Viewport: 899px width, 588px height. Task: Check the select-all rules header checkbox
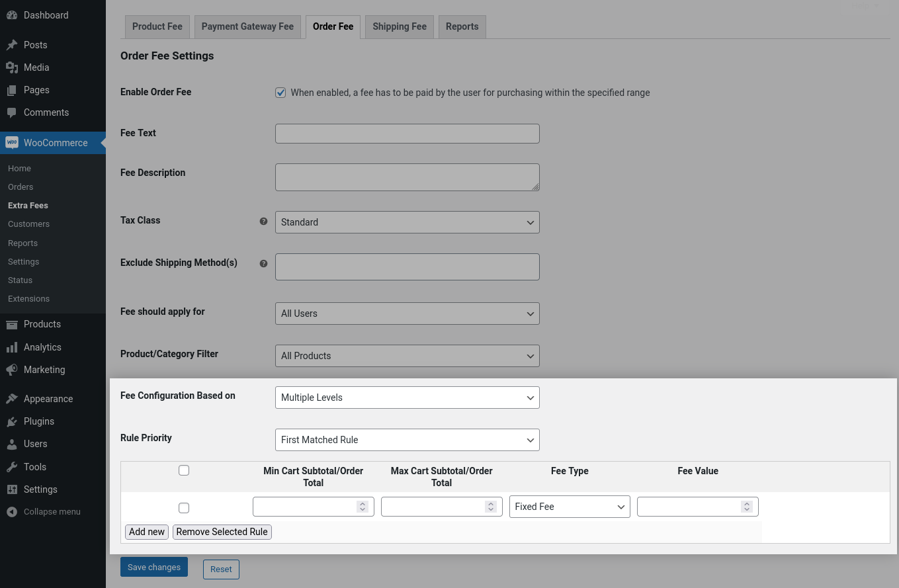[183, 470]
